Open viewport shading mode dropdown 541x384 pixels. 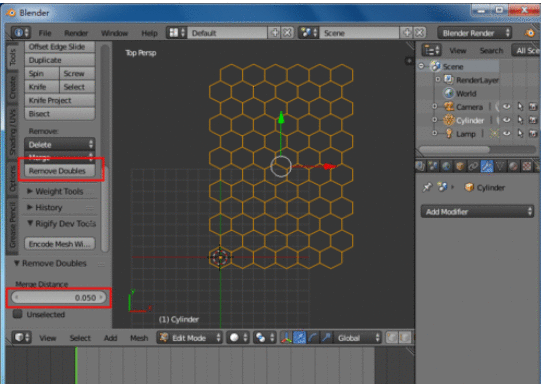238,338
